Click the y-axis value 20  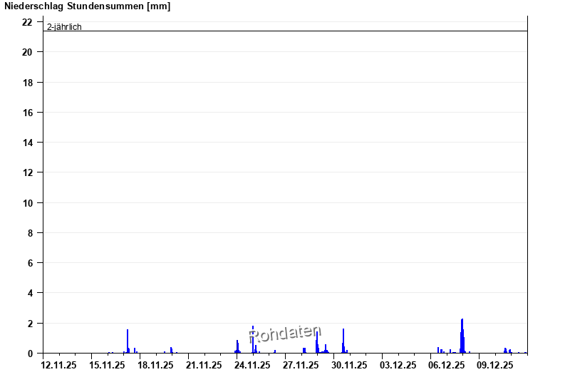27,52
